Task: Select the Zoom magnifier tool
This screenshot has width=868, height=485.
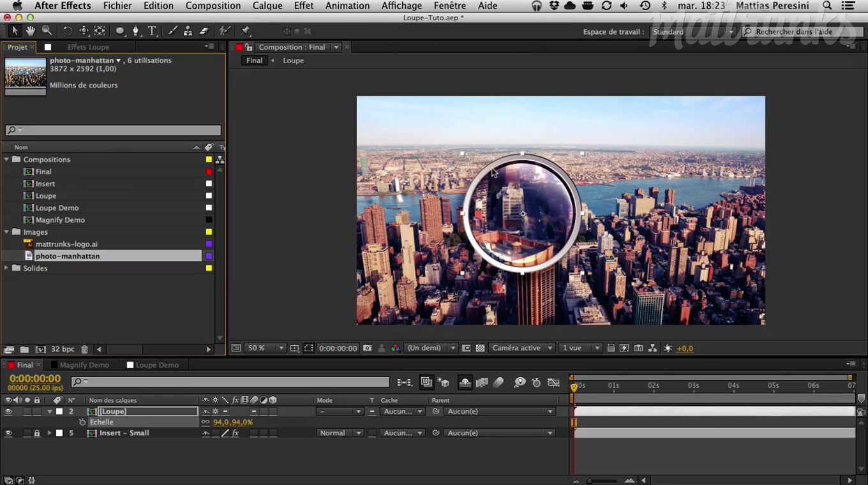Action: 47,31
